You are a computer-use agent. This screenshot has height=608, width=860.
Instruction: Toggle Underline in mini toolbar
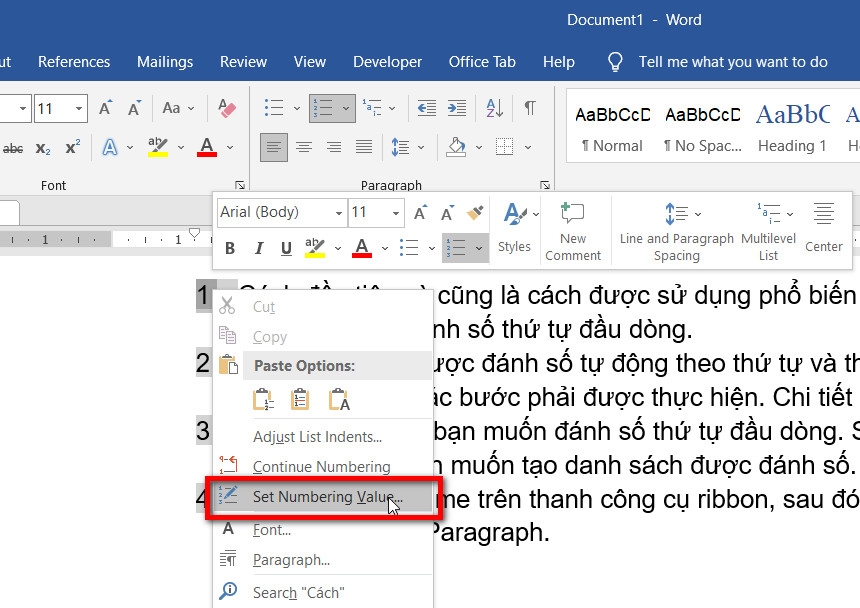(x=286, y=248)
